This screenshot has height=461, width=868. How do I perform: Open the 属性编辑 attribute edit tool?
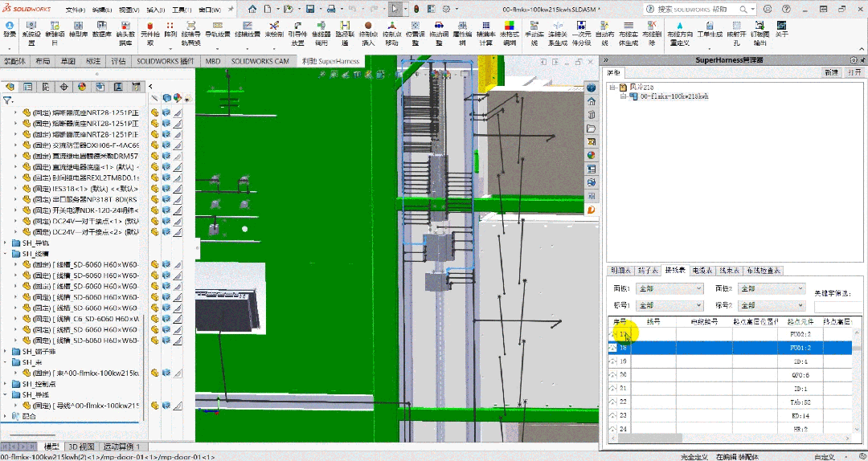tap(462, 34)
